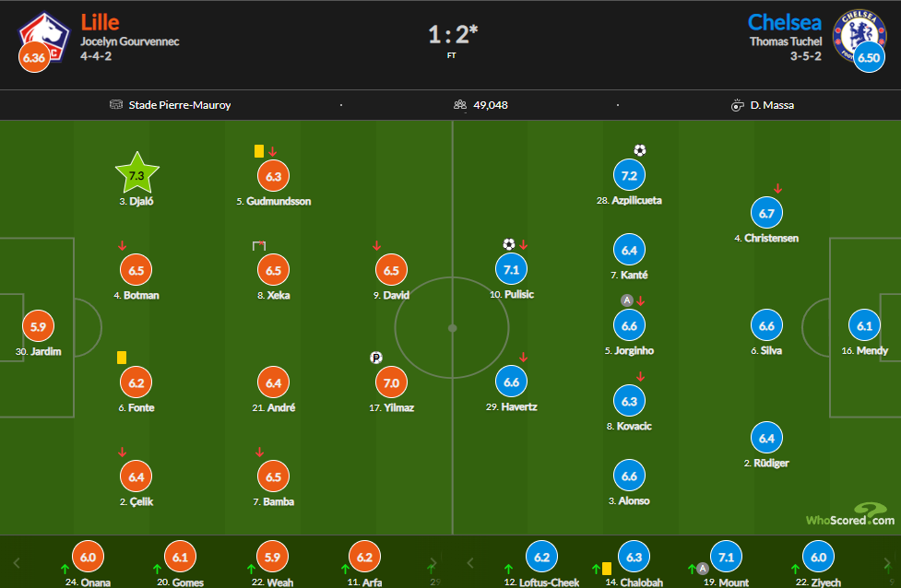Click the yellow card above Gudmundsson

pos(259,150)
